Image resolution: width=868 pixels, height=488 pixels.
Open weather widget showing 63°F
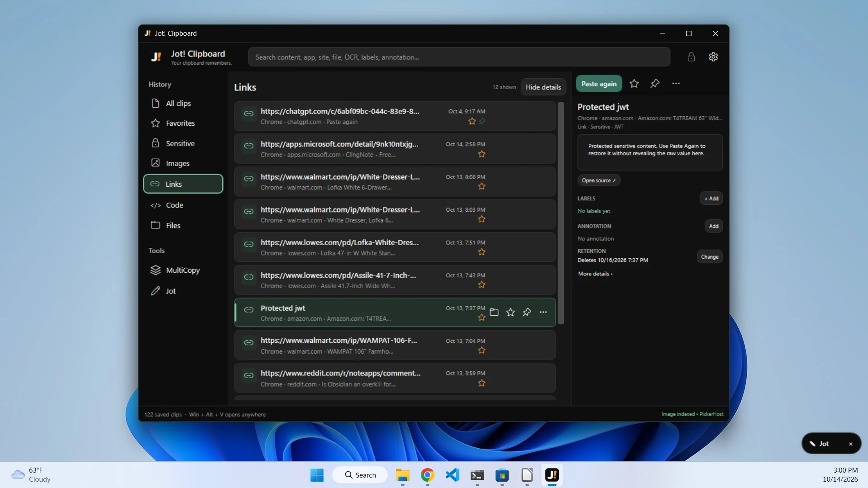(32, 475)
